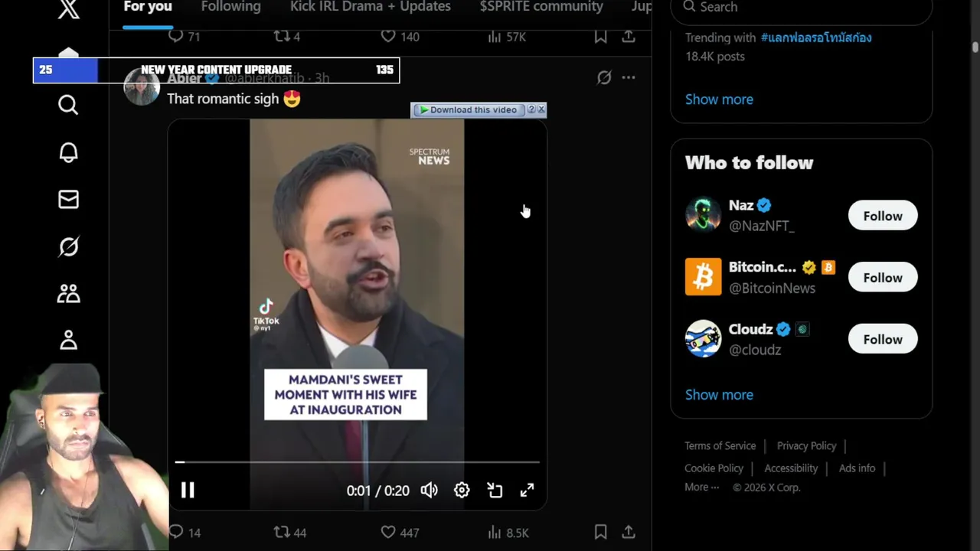Open Kick IRL Drama + Updates tab

click(370, 7)
